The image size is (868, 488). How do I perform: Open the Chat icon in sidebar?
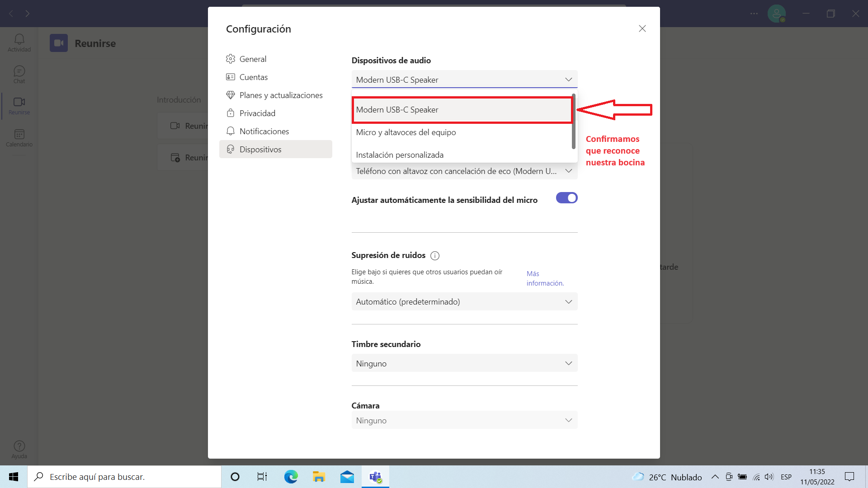(x=19, y=74)
